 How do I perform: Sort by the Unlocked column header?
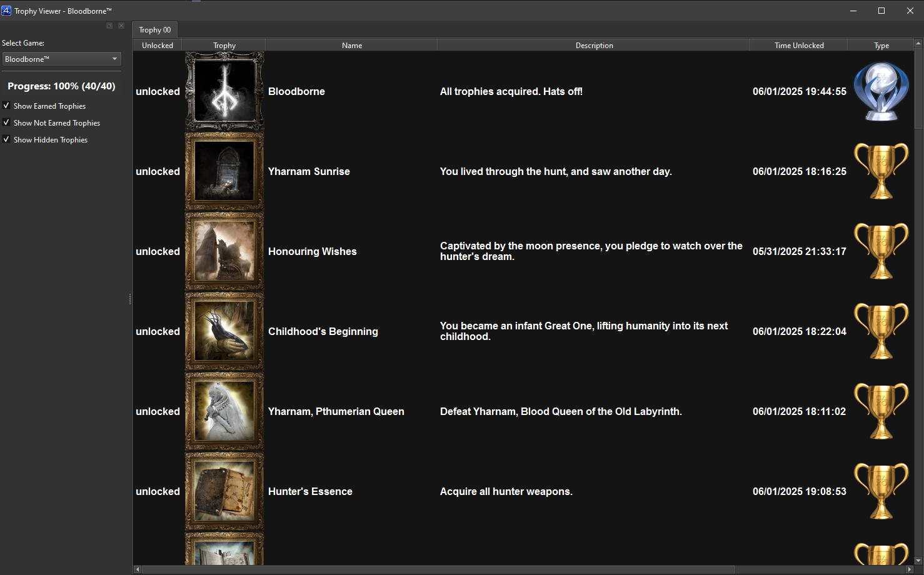tap(158, 45)
